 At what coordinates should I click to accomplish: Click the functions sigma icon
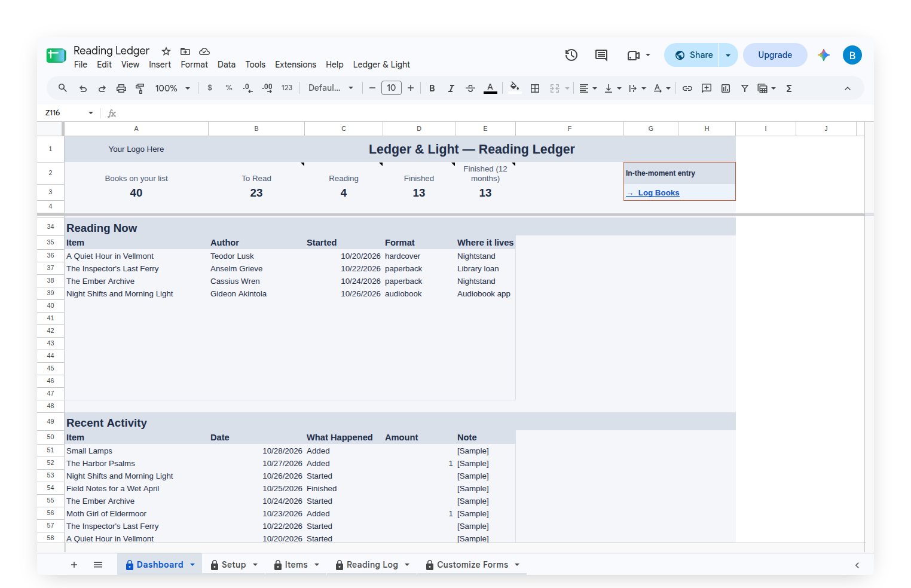(789, 88)
